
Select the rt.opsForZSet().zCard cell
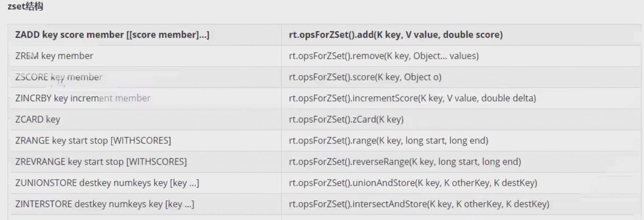(346, 119)
